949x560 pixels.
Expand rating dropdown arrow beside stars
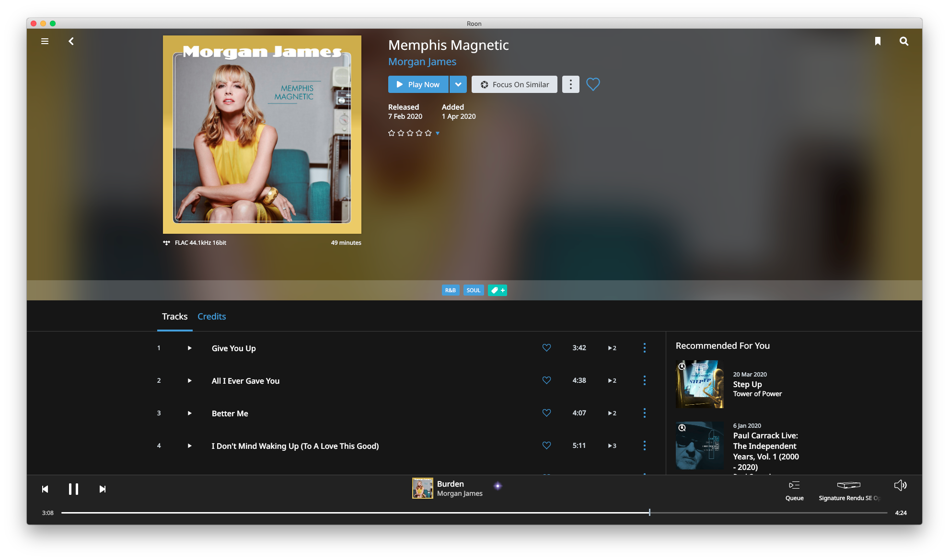point(438,133)
